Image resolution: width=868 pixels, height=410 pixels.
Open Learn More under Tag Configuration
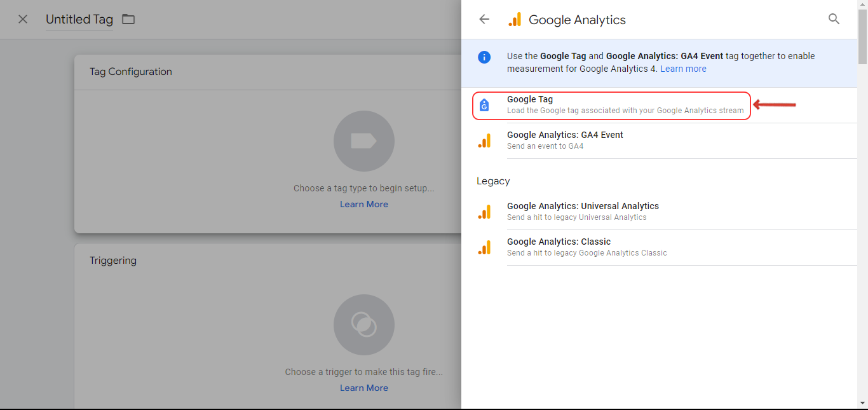pyautogui.click(x=364, y=204)
